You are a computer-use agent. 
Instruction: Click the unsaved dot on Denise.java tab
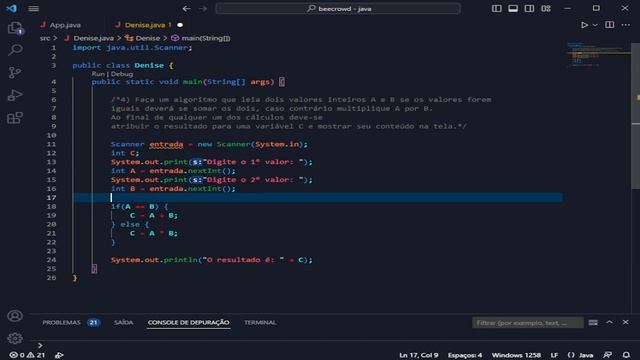tap(180, 25)
